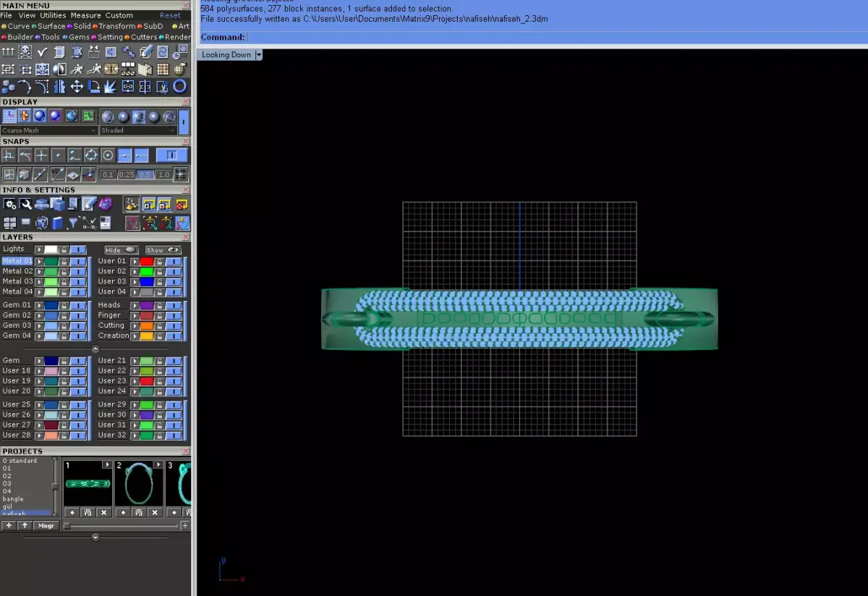The height and width of the screenshot is (596, 868).
Task: Click the blue torus ring icon
Action: tap(180, 86)
